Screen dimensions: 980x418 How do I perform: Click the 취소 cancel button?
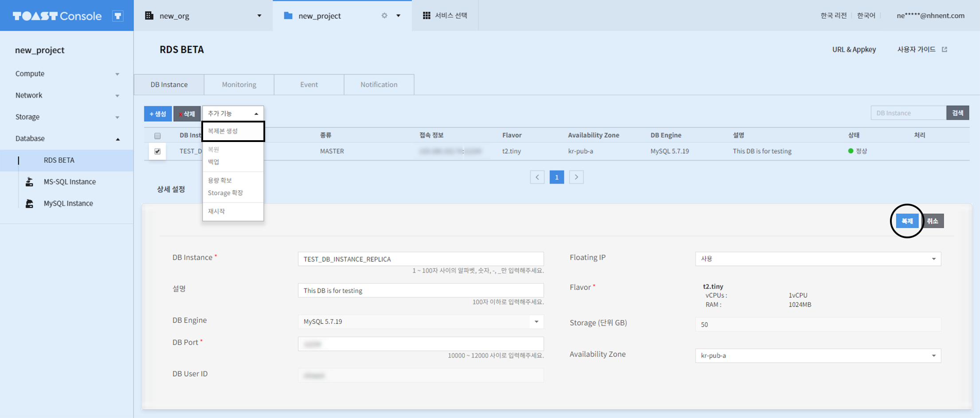click(933, 221)
